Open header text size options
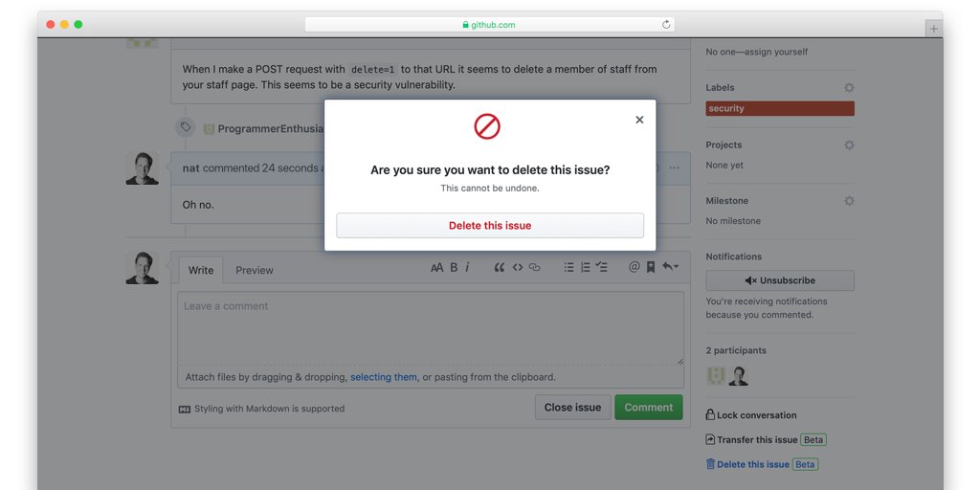The height and width of the screenshot is (490, 980). [436, 268]
